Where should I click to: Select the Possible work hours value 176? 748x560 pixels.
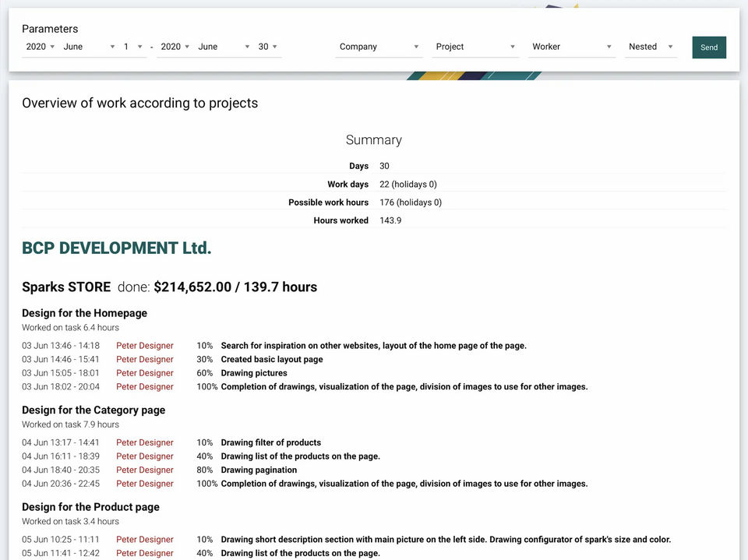tap(411, 203)
